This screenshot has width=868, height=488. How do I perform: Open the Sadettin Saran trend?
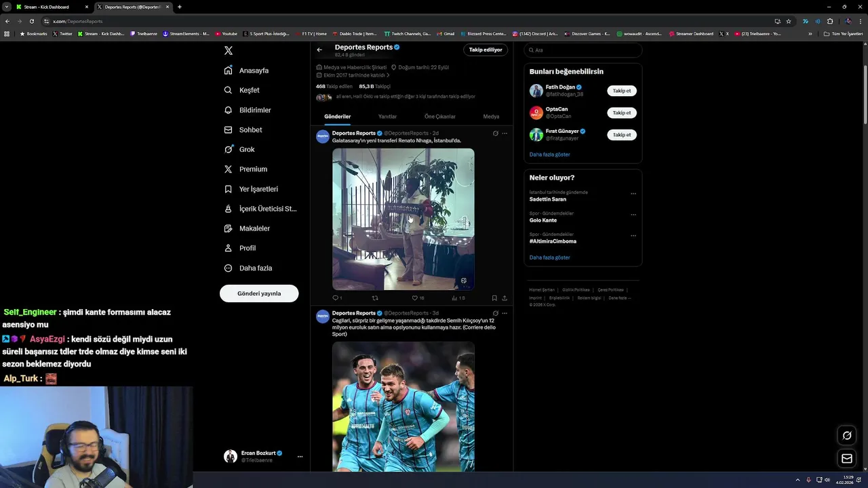(548, 199)
